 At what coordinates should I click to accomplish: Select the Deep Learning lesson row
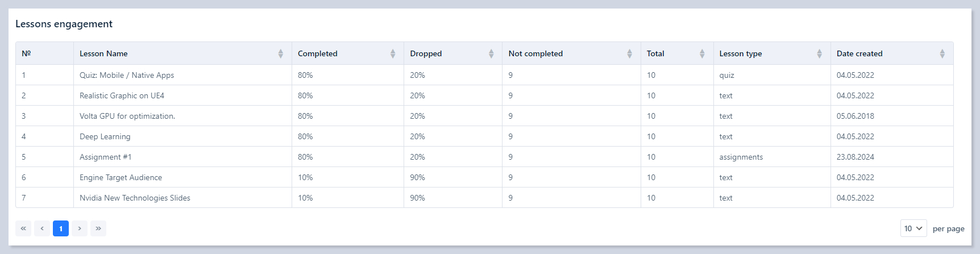tap(105, 136)
